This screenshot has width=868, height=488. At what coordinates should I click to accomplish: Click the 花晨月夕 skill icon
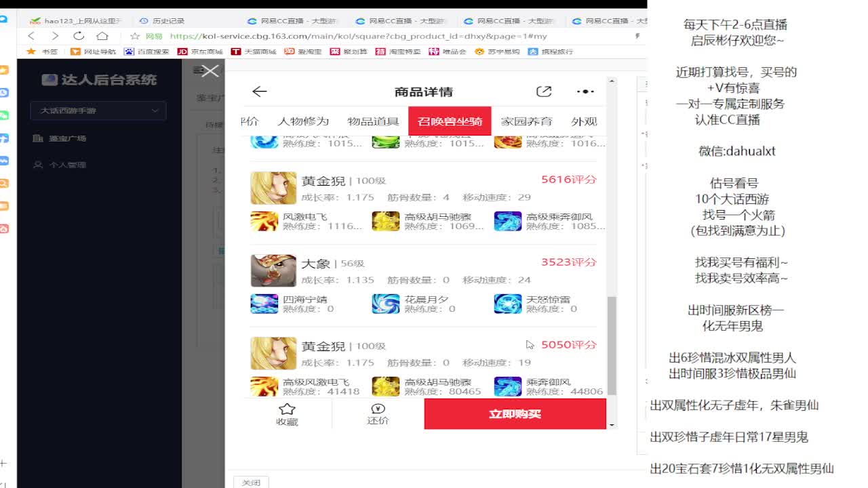[386, 304]
